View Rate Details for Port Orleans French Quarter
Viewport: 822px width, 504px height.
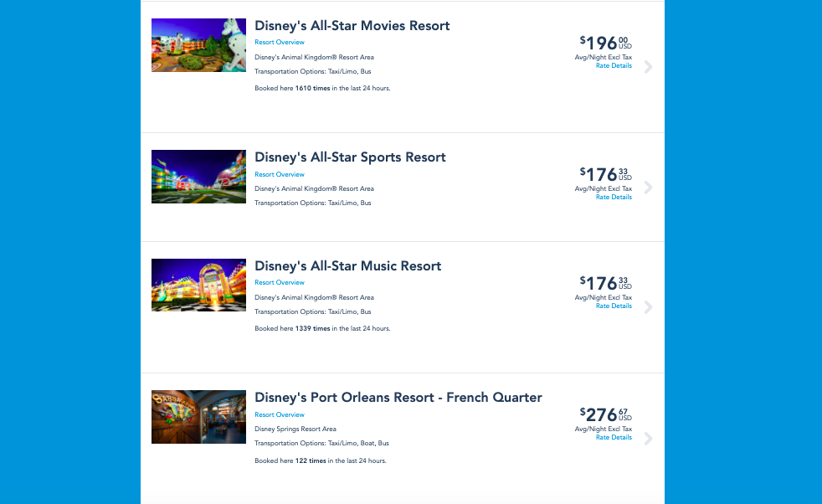coord(614,438)
